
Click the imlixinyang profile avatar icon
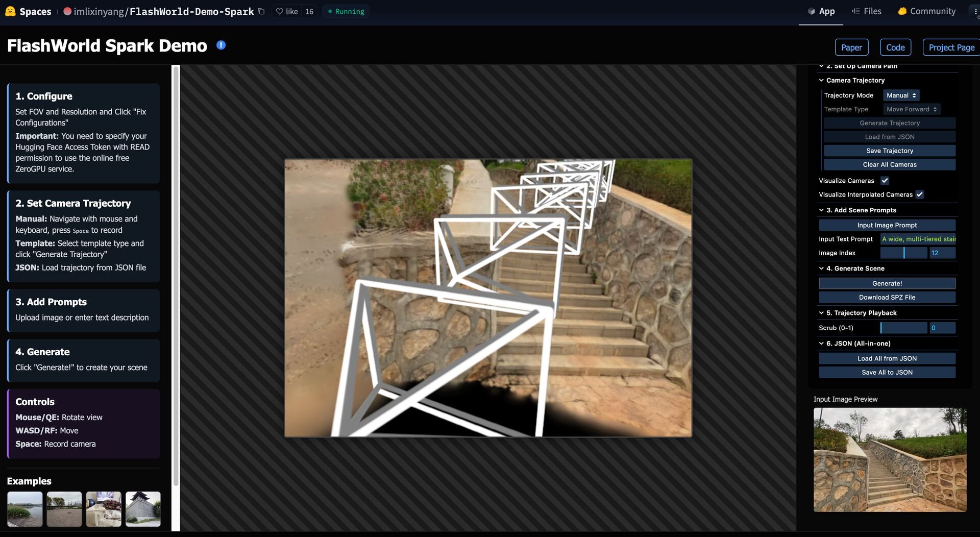[x=67, y=11]
